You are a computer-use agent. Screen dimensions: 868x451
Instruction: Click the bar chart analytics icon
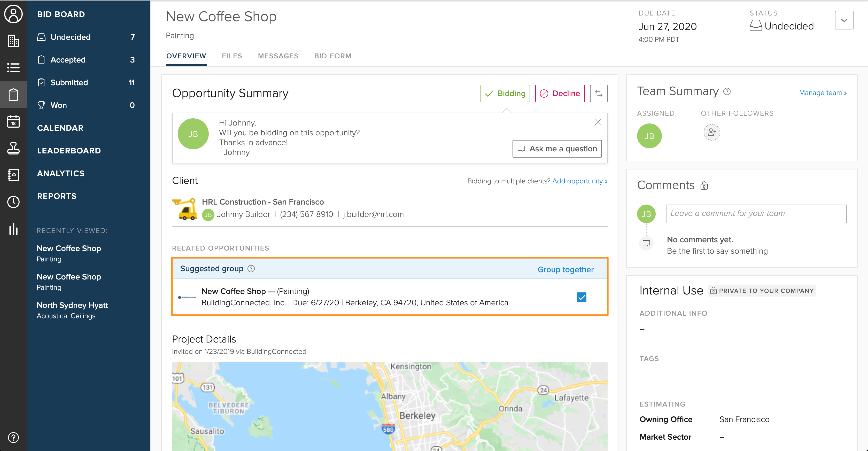click(13, 229)
